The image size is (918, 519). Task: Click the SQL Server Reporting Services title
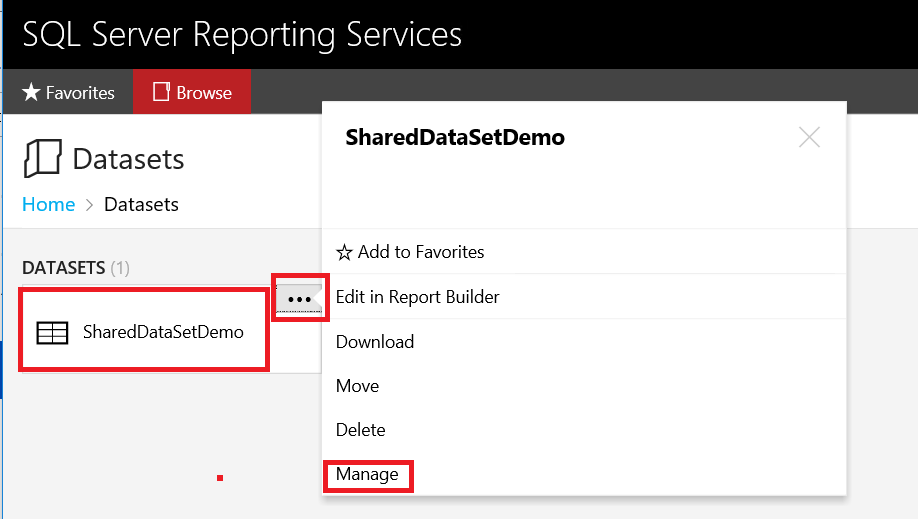tap(242, 34)
